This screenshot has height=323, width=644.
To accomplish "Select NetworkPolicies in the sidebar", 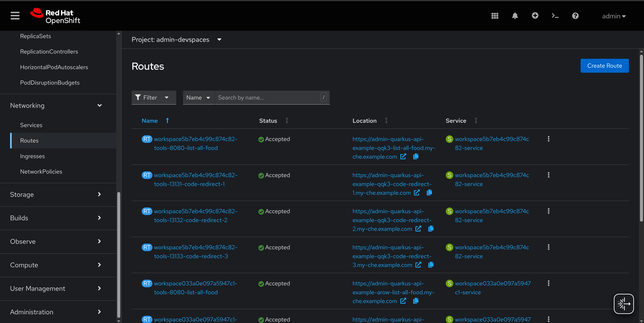I will 41,172.
